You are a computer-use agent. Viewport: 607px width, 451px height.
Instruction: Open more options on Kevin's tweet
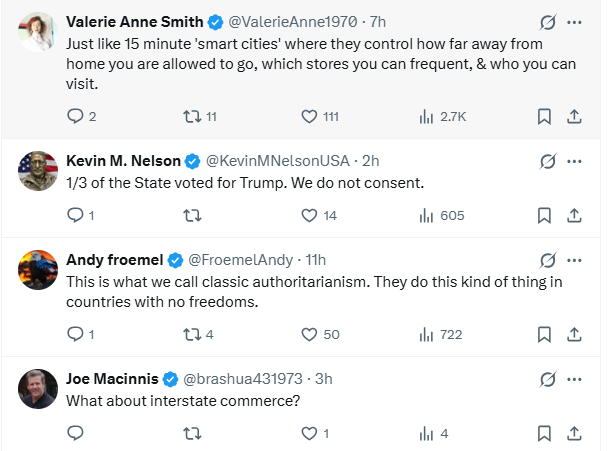575,161
